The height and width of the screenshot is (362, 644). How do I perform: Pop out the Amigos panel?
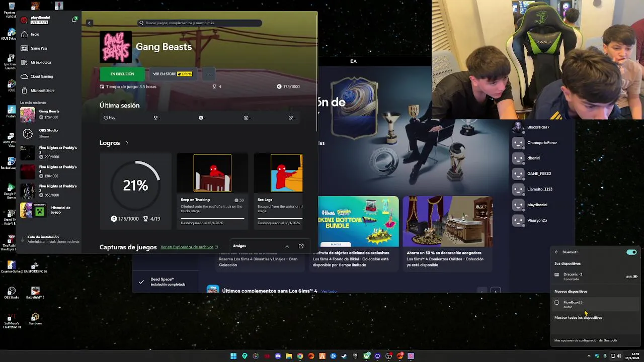coord(301,246)
